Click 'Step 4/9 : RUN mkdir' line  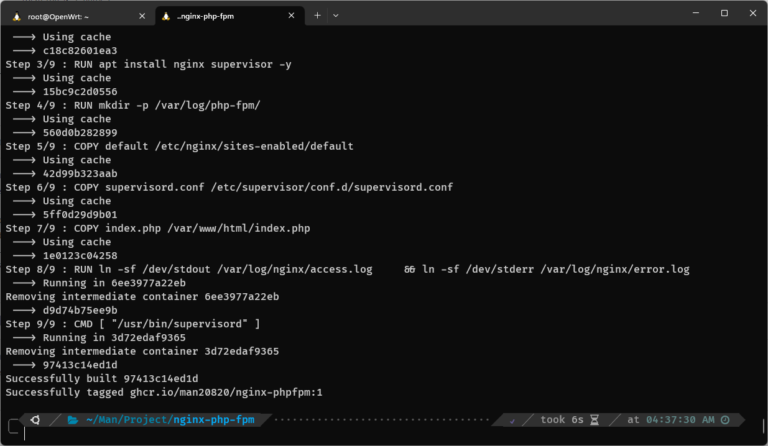133,105
